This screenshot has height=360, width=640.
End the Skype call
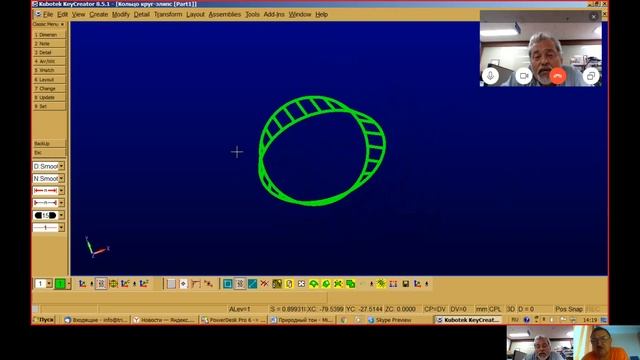point(558,76)
